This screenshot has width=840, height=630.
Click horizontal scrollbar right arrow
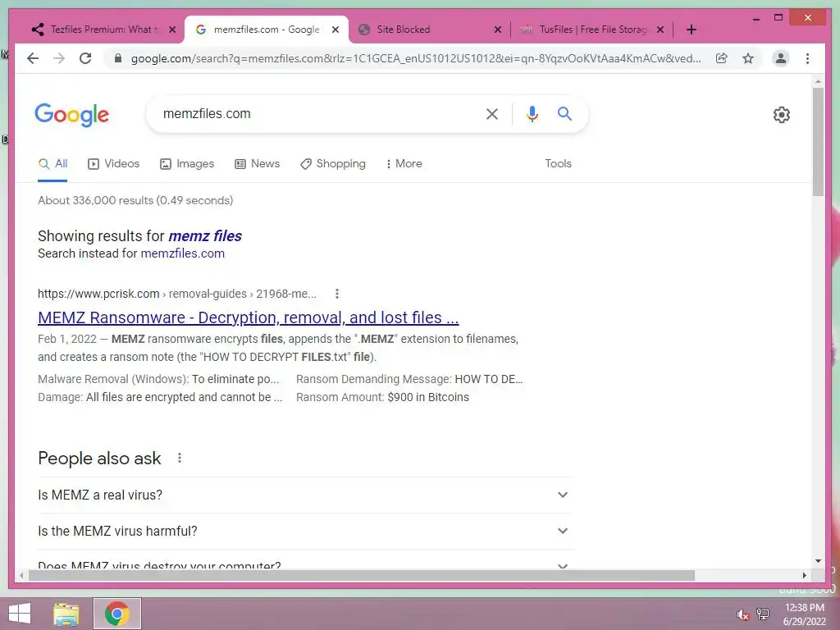(805, 575)
